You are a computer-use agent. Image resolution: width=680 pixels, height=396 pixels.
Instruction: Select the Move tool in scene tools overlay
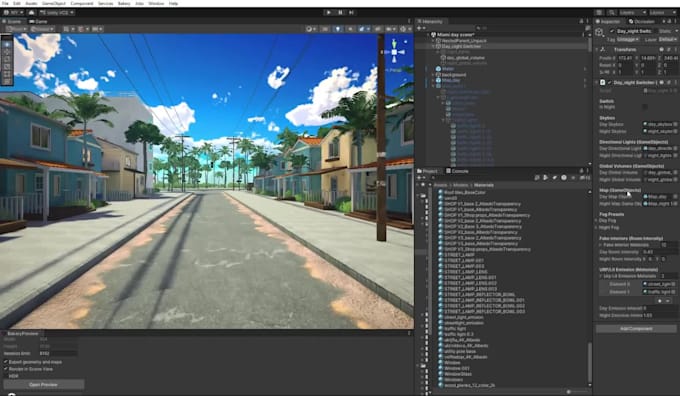click(7, 52)
